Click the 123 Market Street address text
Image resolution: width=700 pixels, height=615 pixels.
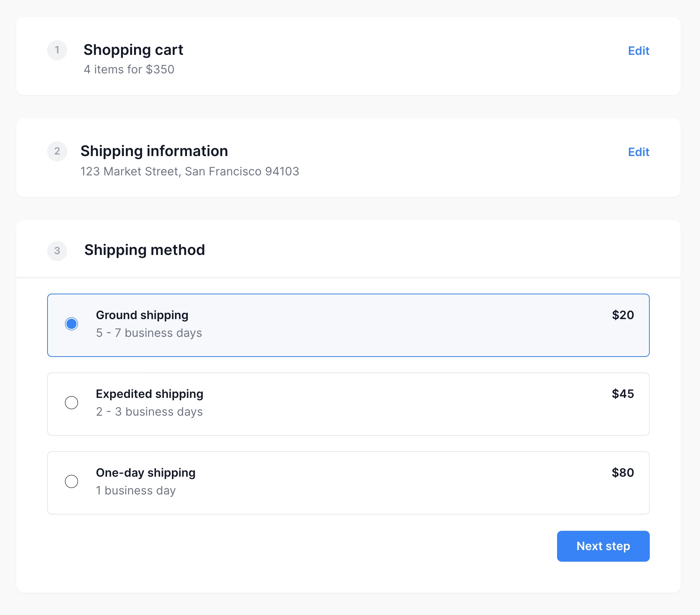[190, 171]
